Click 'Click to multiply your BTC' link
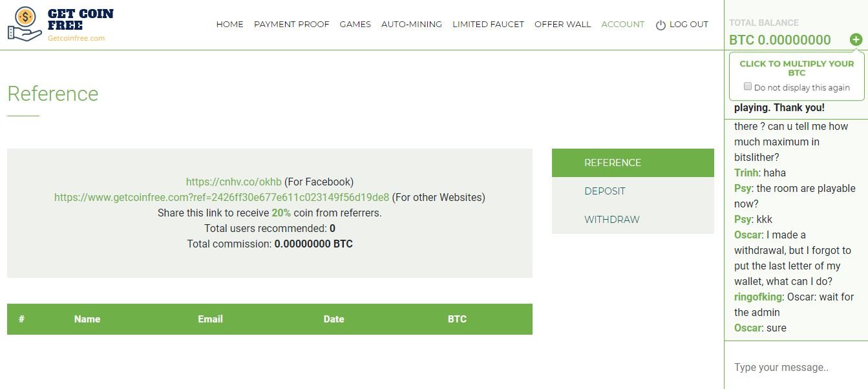868x389 pixels. coord(796,68)
